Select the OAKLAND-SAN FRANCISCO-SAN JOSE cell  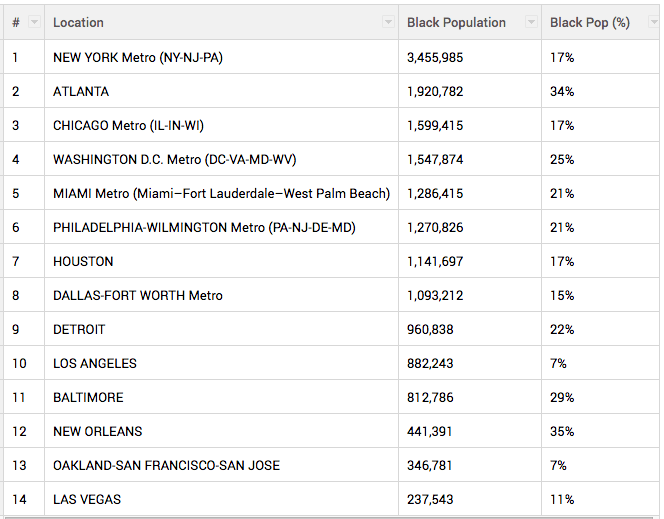click(x=166, y=466)
